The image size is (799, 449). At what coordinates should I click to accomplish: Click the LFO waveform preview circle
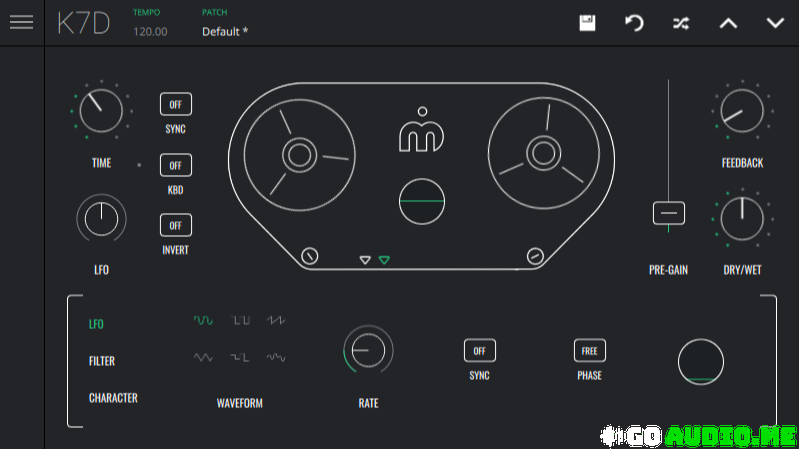click(701, 362)
